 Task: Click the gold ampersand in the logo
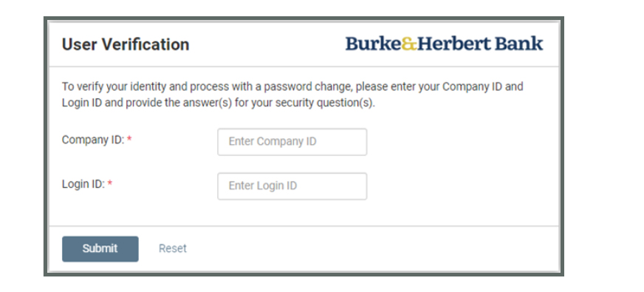pyautogui.click(x=409, y=44)
